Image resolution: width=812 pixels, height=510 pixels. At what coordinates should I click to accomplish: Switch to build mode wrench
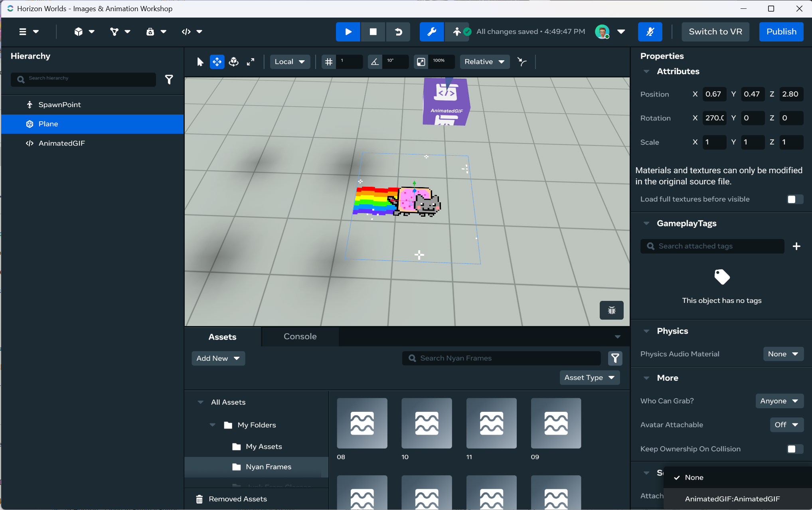pos(432,32)
